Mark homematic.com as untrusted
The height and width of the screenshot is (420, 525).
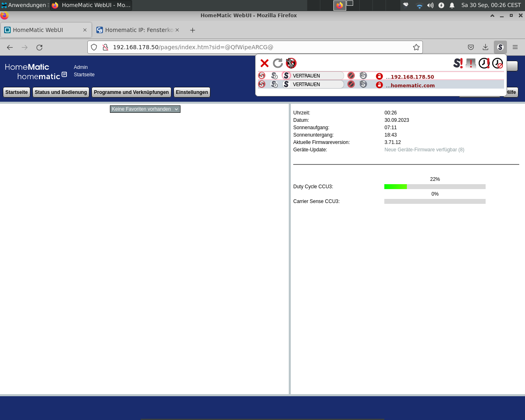click(x=351, y=84)
